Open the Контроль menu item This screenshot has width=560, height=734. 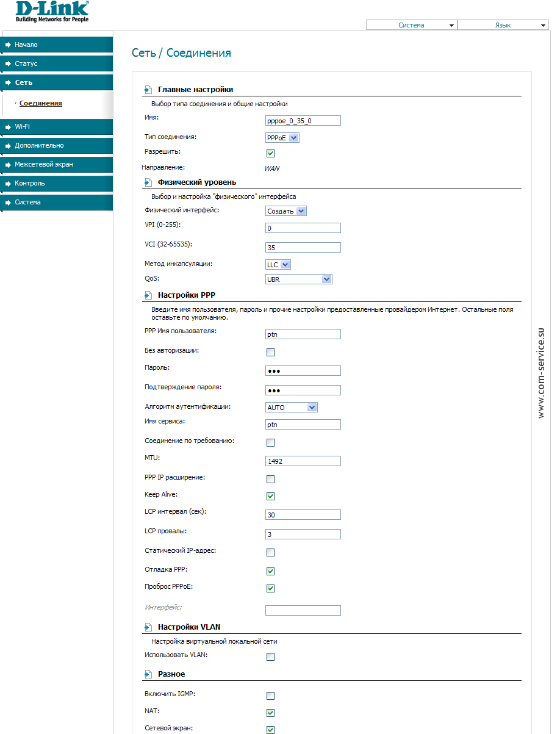coord(57,184)
